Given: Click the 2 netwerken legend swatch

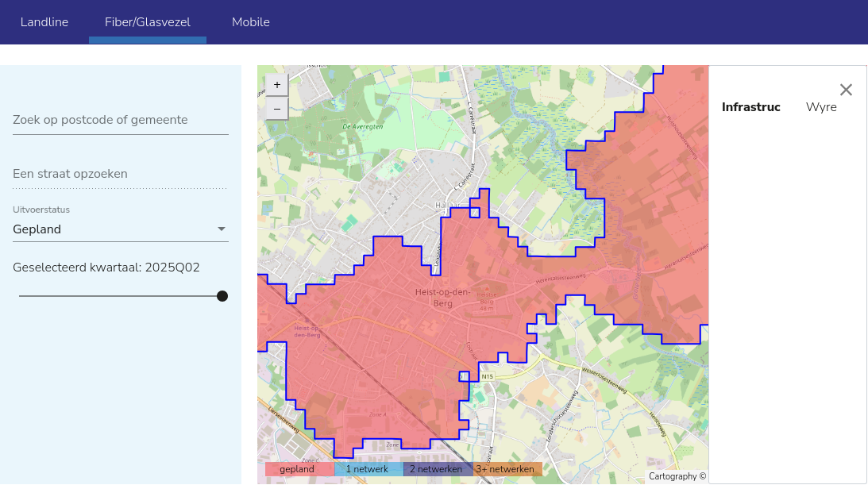Looking at the screenshot, I should point(436,469).
